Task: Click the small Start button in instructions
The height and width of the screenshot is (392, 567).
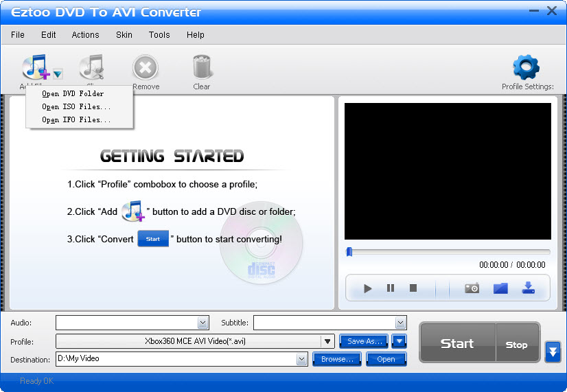Action: pyautogui.click(x=153, y=239)
